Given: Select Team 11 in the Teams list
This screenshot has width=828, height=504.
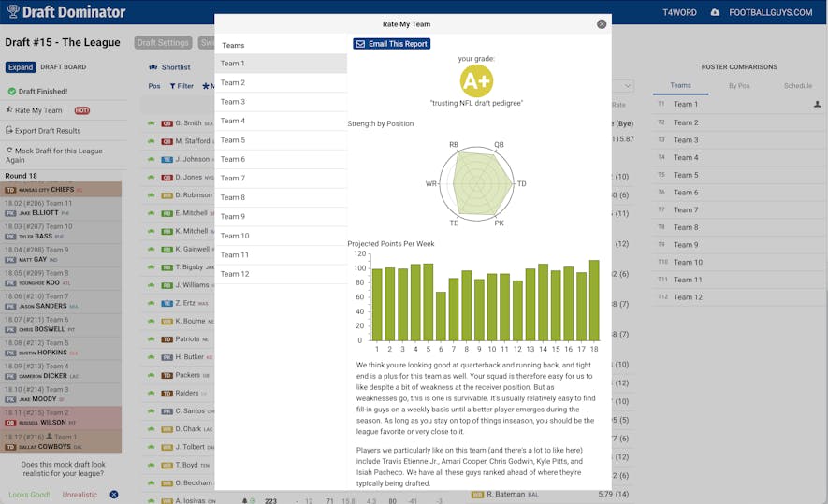Looking at the screenshot, I should pos(281,254).
